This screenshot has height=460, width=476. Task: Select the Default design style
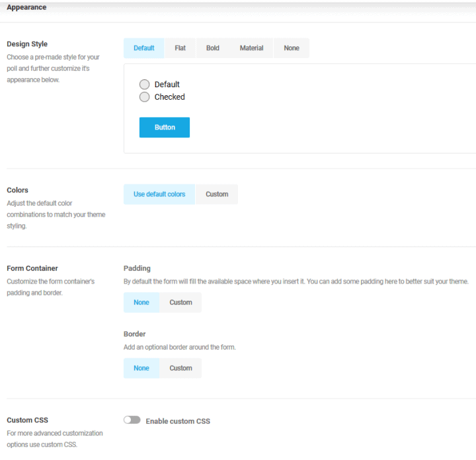(x=144, y=48)
